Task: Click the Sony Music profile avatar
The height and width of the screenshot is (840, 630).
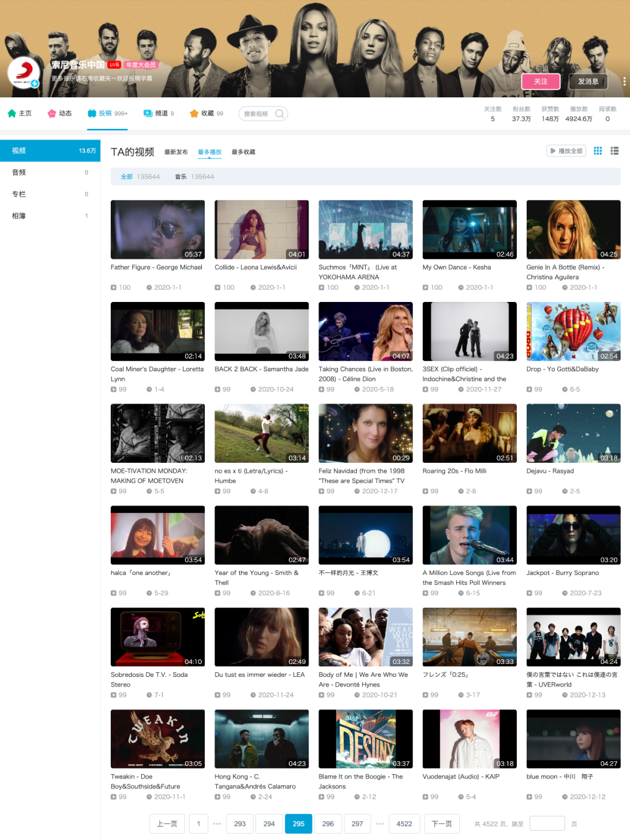Action: click(x=23, y=73)
